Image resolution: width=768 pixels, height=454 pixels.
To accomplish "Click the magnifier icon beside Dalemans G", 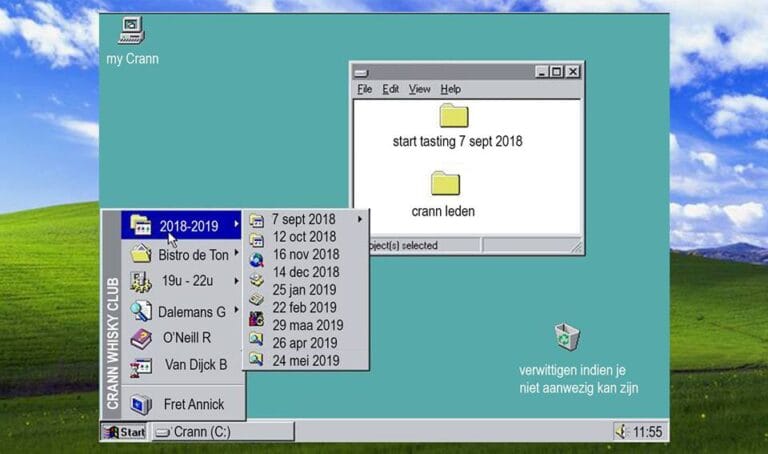I will 141,311.
